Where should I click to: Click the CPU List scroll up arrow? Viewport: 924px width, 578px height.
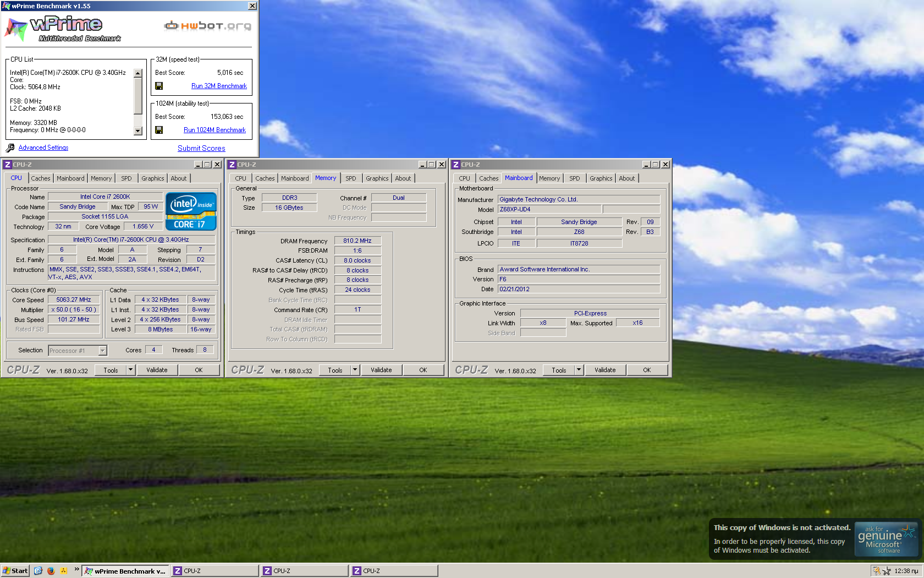[x=138, y=73]
